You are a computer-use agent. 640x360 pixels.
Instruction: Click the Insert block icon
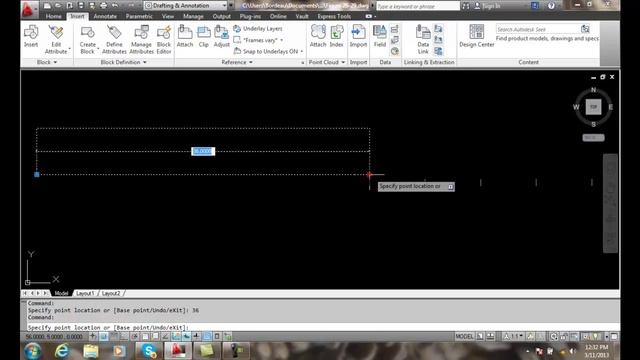point(31,37)
